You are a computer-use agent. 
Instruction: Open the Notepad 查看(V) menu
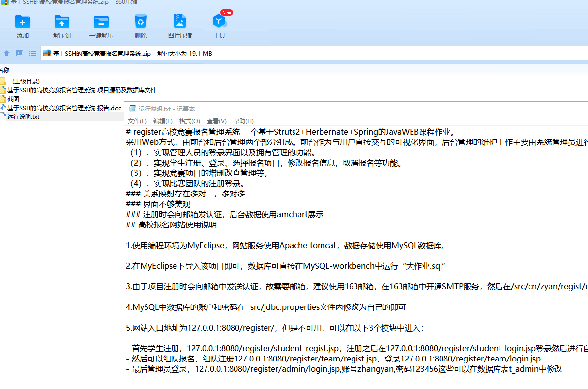(216, 121)
